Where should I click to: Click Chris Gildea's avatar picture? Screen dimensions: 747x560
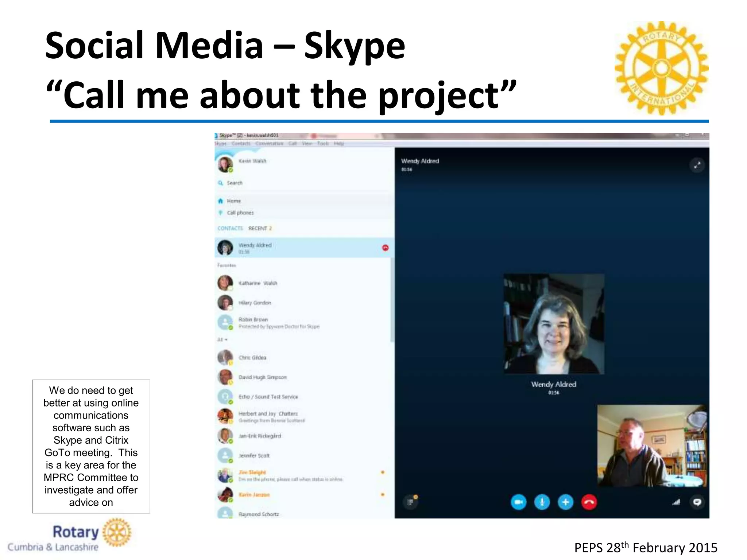(x=225, y=358)
